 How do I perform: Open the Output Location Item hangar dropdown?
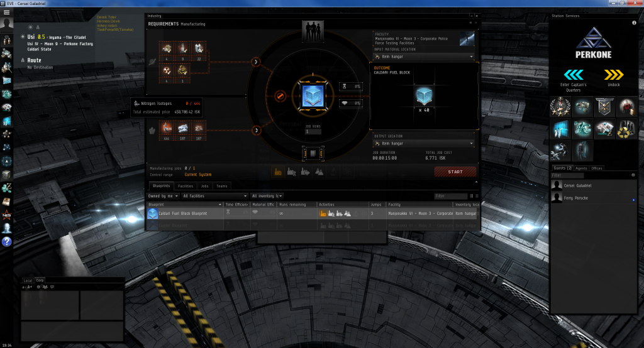tap(424, 144)
